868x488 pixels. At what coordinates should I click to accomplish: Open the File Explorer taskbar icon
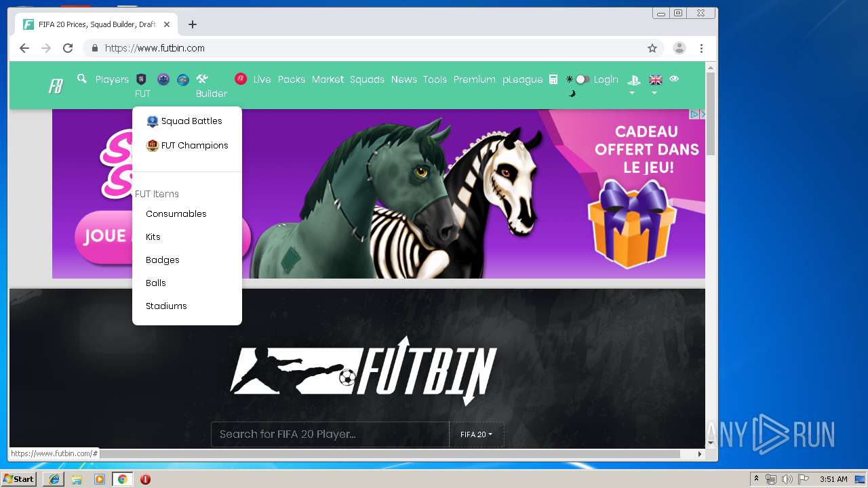coord(77,479)
